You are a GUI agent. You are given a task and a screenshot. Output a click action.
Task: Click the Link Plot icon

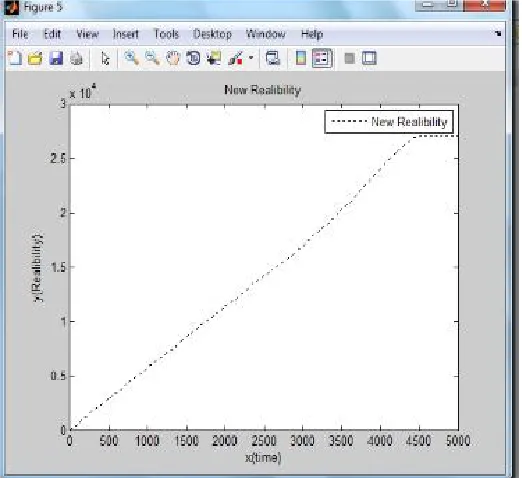pos(273,59)
